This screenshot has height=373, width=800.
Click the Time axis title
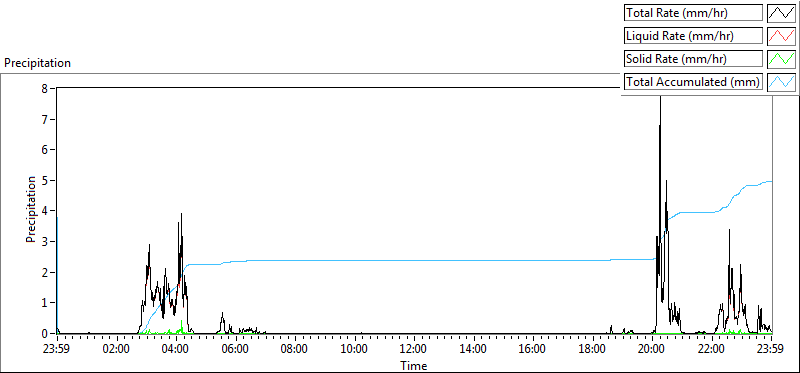(414, 365)
